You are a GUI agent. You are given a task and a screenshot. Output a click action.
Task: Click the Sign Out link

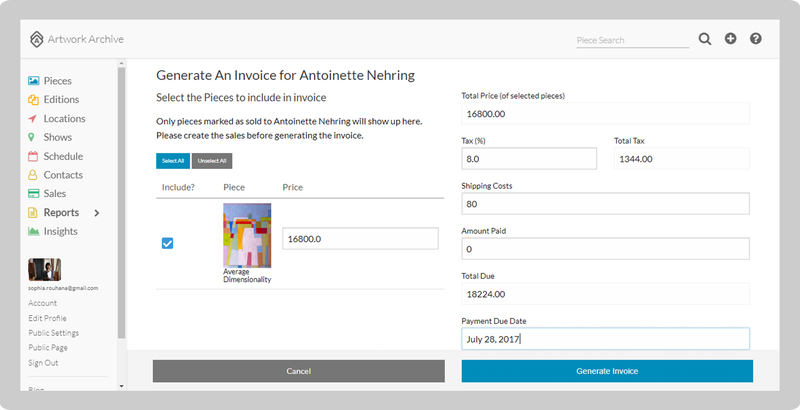click(x=42, y=363)
